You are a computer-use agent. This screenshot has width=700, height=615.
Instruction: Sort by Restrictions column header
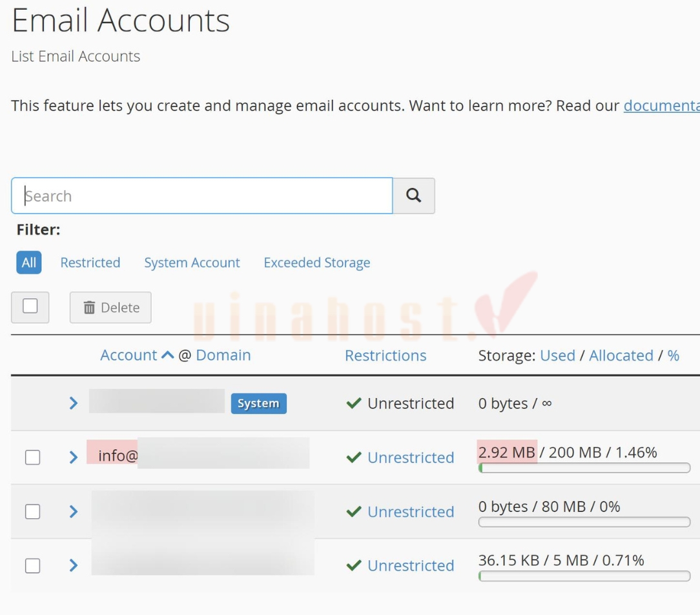(386, 356)
